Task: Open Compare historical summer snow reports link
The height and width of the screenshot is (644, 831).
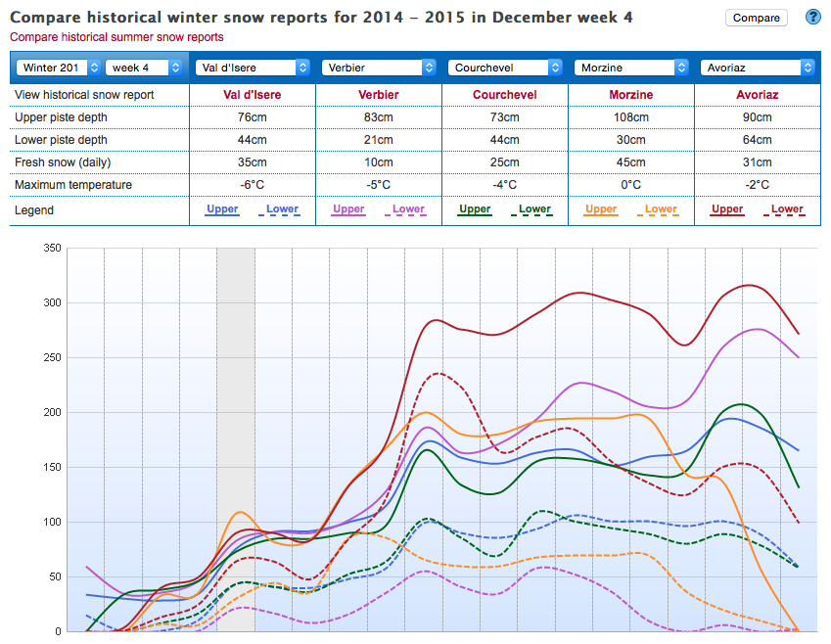Action: (116, 37)
